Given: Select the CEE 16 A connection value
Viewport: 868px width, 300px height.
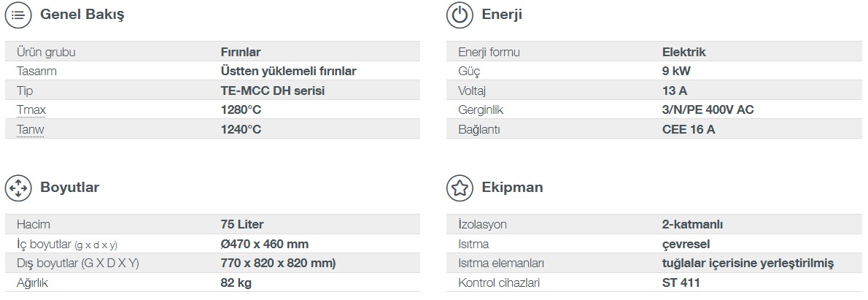Looking at the screenshot, I should (x=689, y=129).
